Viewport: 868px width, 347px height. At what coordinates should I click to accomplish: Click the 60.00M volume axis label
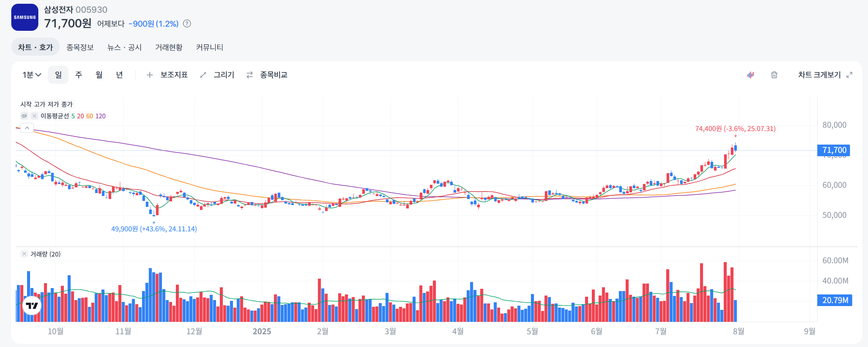835,261
